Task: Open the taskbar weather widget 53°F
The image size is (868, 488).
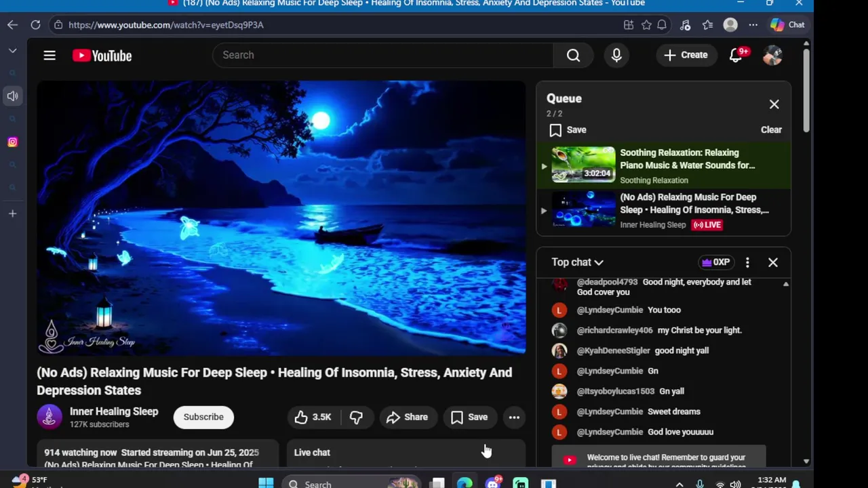Action: pos(31,482)
